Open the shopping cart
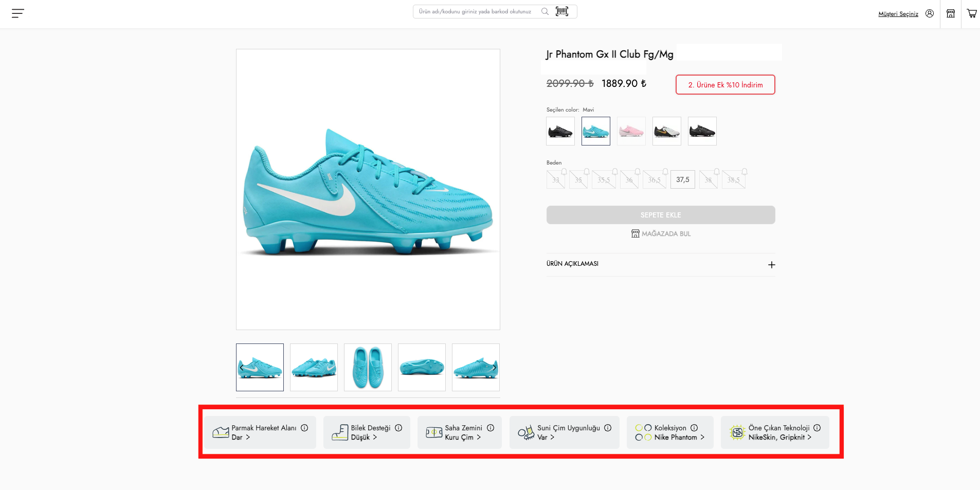The height and width of the screenshot is (490, 980). pos(971,13)
